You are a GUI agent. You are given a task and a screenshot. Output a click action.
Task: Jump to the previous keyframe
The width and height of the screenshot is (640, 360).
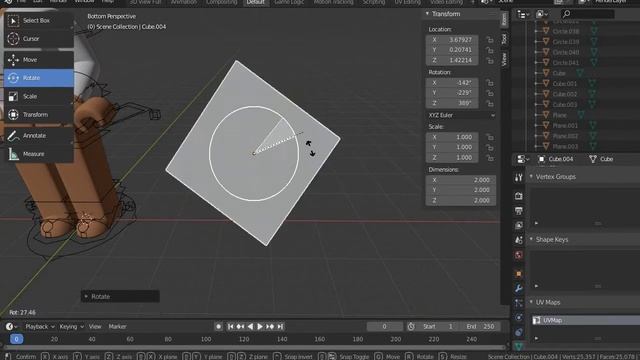(240, 327)
